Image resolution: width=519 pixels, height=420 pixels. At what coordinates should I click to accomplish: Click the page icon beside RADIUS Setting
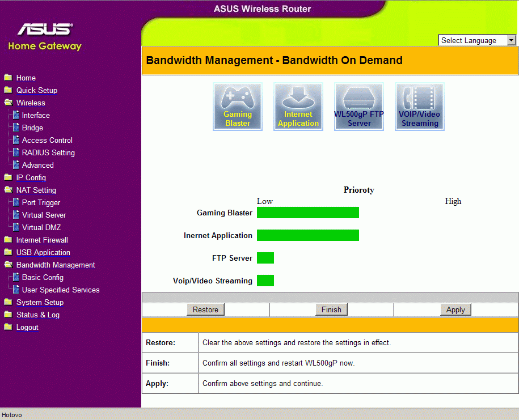(x=16, y=152)
